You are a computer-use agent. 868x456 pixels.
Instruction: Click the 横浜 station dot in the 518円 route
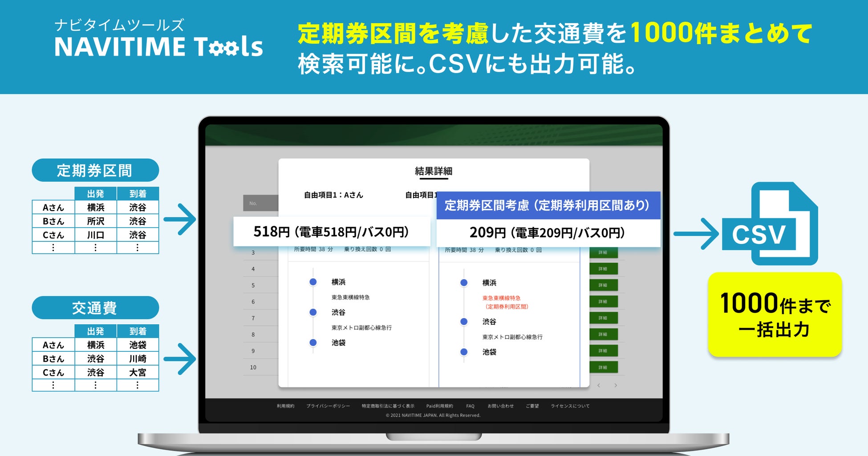(313, 282)
